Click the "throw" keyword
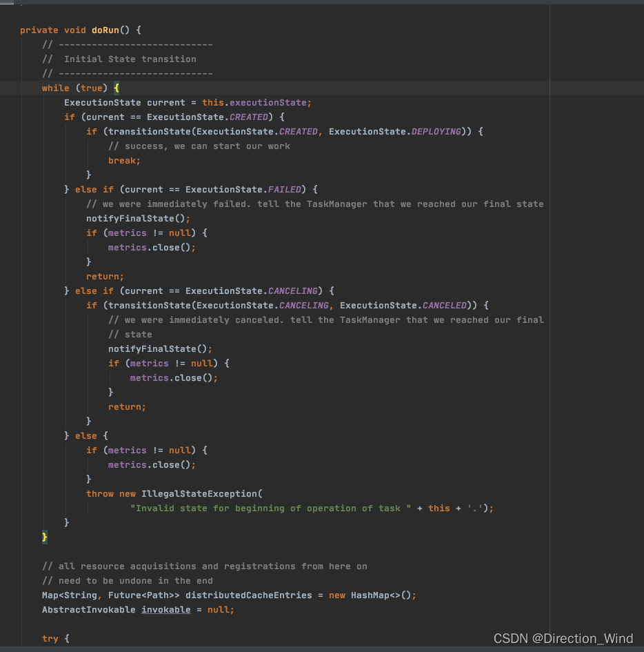Screen dimensions: 644x652 coord(100,494)
